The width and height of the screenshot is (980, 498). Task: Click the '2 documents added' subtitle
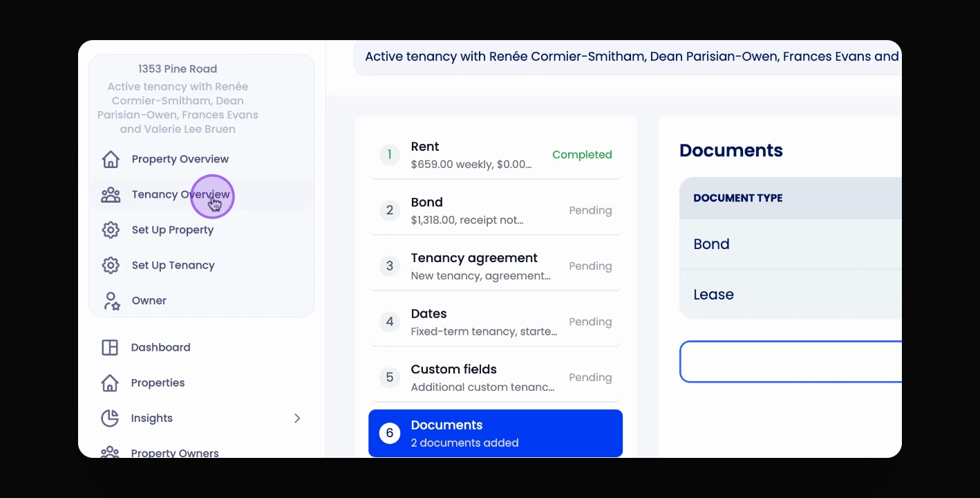[464, 443]
